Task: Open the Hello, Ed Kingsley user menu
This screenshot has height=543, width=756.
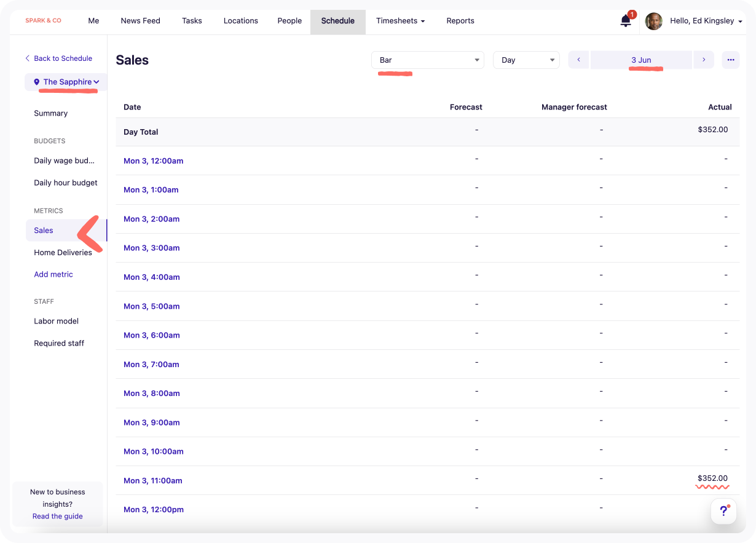Action: point(706,21)
